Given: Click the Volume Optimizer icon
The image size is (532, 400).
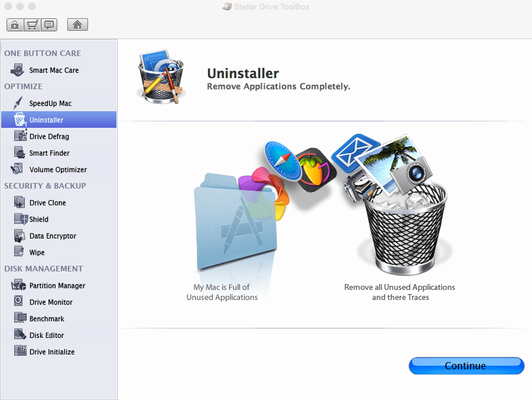Looking at the screenshot, I should tap(17, 169).
